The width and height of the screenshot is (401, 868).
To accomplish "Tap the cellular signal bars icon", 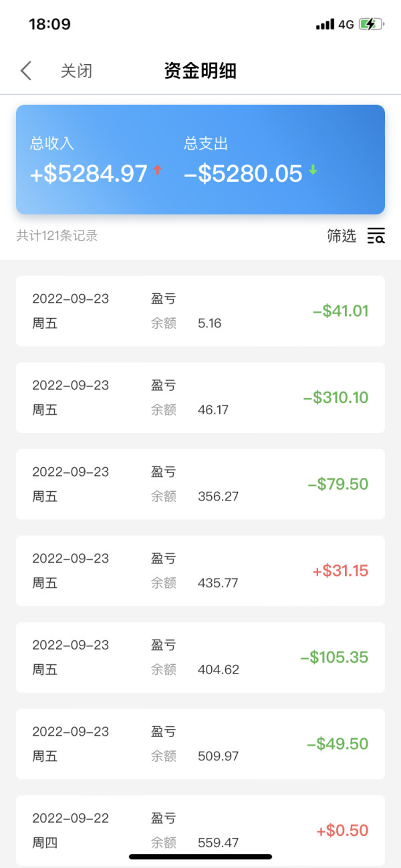I will [325, 25].
